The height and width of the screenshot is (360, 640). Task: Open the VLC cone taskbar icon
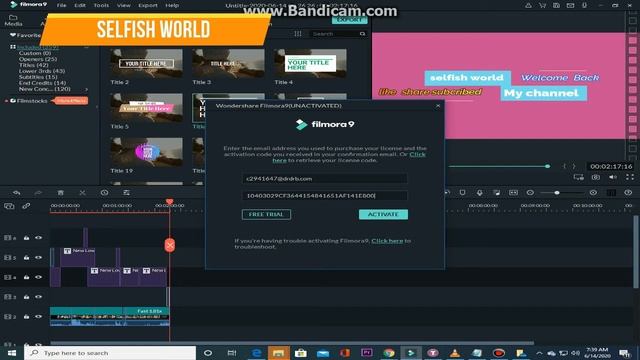[x=455, y=353]
